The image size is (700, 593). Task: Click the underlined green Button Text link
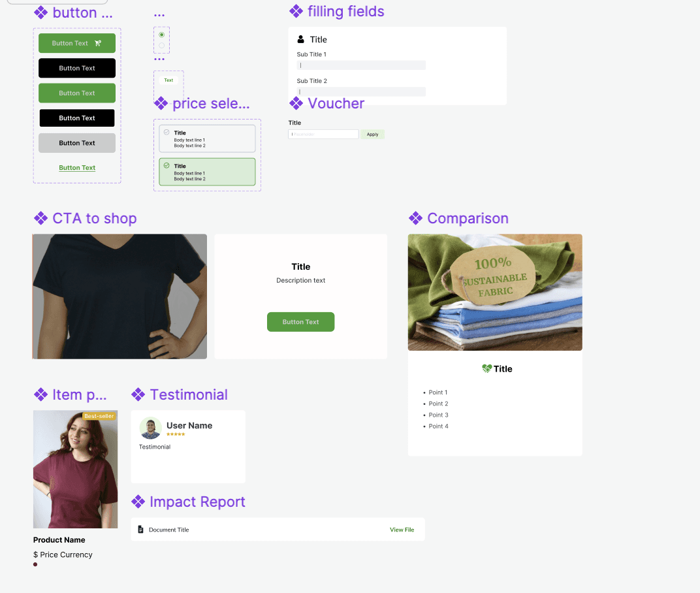[77, 168]
